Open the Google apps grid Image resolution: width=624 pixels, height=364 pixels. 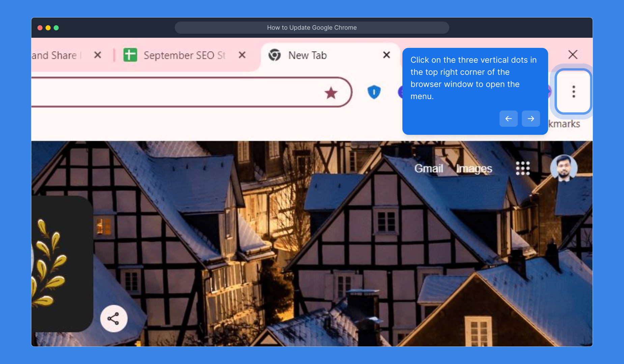click(522, 168)
